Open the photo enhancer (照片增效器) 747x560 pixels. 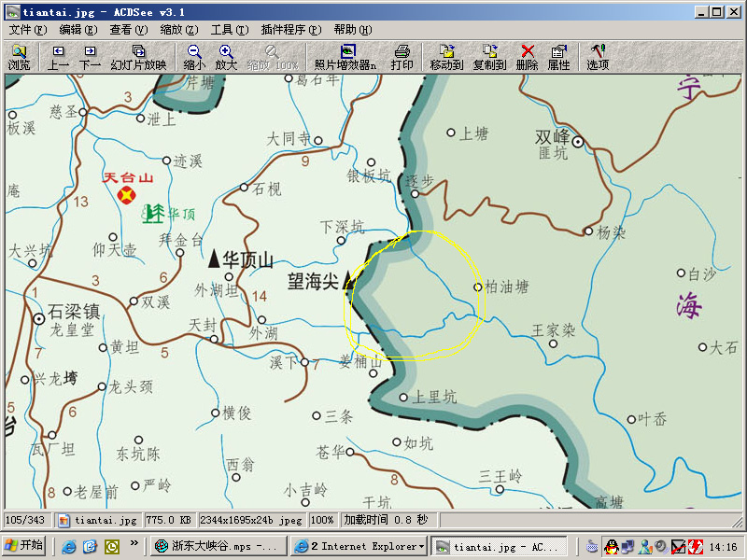tap(345, 57)
